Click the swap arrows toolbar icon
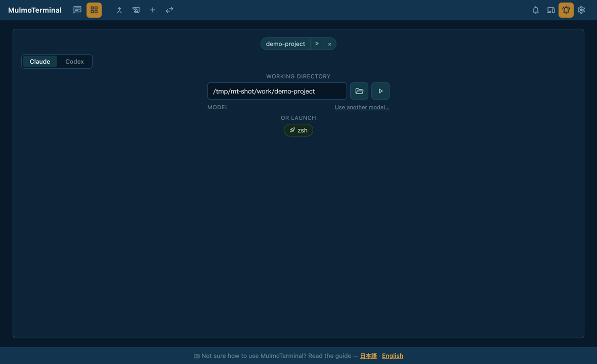Screen dimensions: 597x364 pos(169,10)
